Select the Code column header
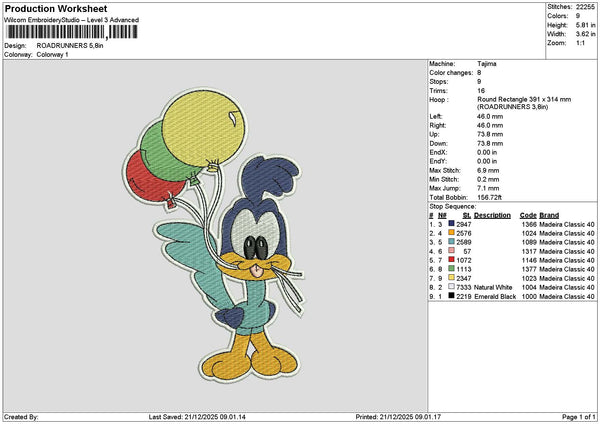Viewport: 600px width, 424px height. pyautogui.click(x=528, y=215)
